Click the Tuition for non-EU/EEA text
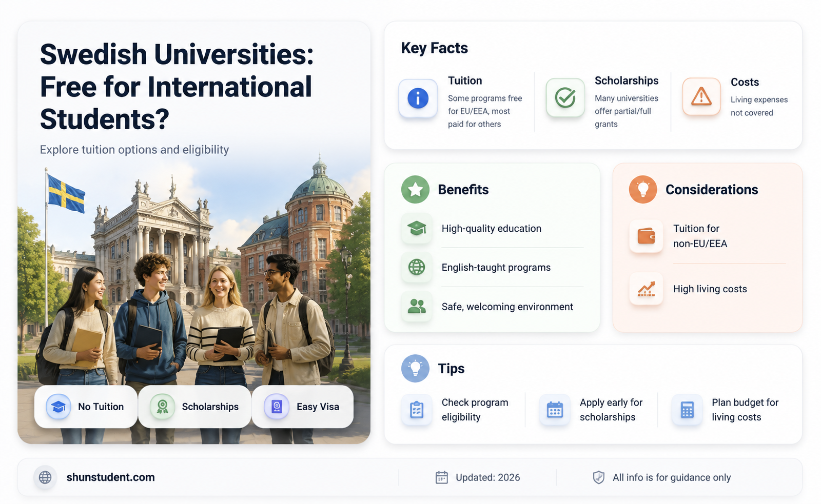This screenshot has width=821, height=504. (x=700, y=236)
